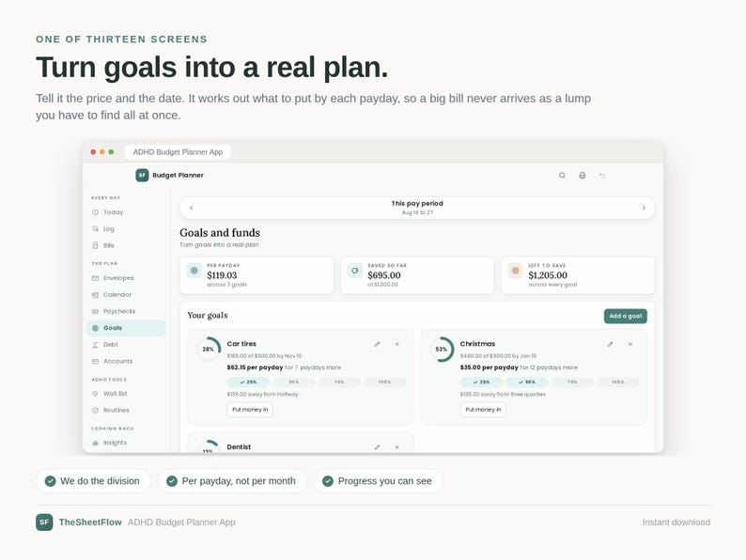Open the Today page from the sidebar
This screenshot has width=746, height=560.
pos(126,212)
